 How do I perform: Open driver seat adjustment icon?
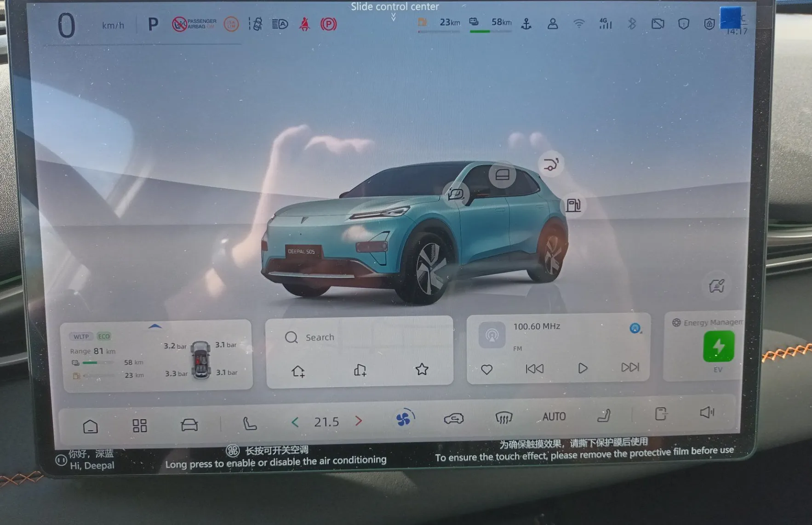(250, 423)
